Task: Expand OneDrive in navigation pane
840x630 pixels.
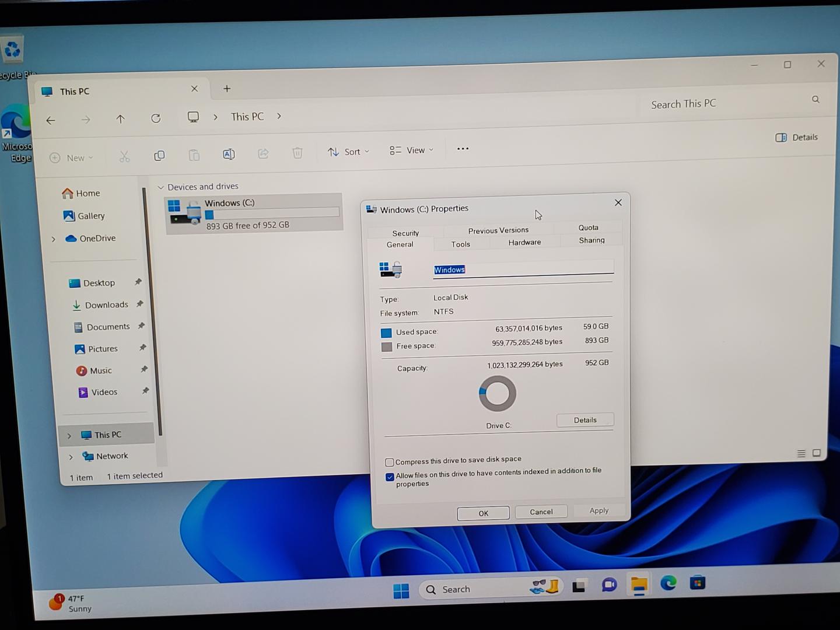Action: tap(54, 239)
